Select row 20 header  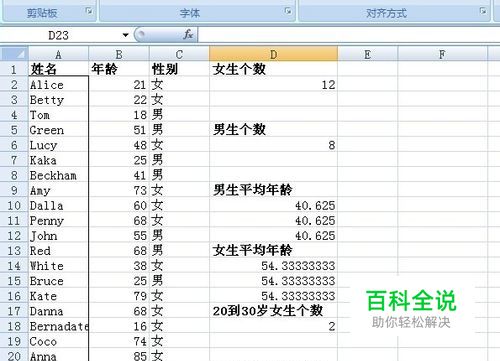(x=14, y=355)
